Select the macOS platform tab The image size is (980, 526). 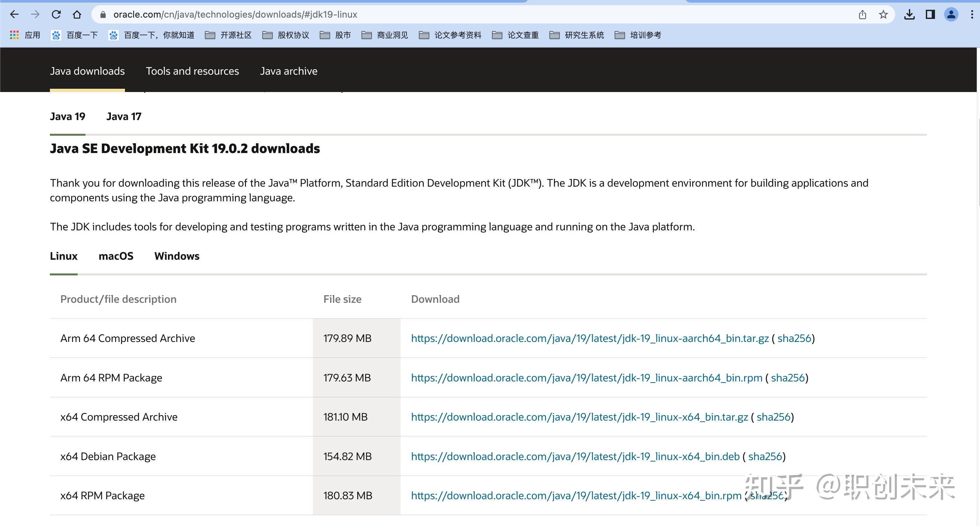[x=116, y=256]
